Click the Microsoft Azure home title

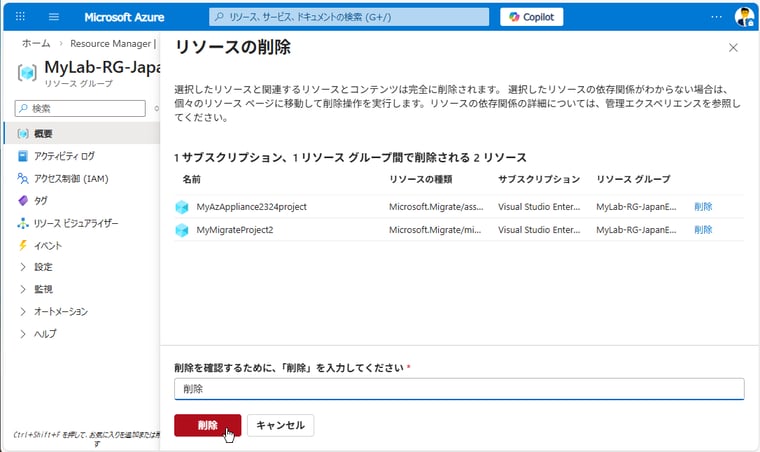(124, 17)
